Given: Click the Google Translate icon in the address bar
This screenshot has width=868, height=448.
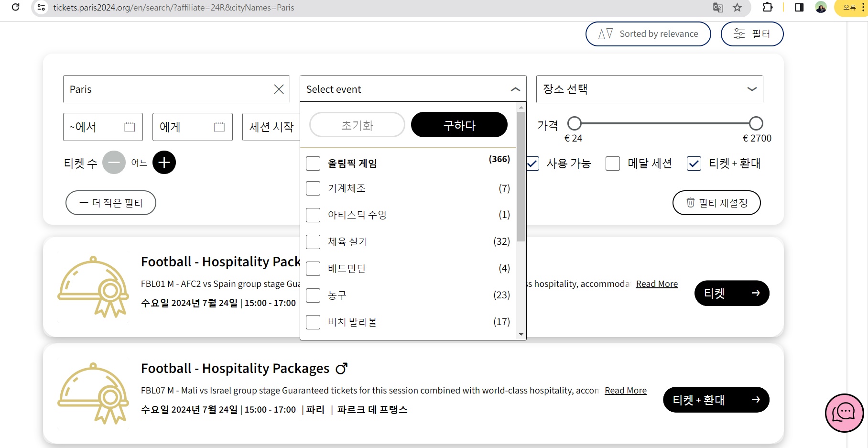Looking at the screenshot, I should (x=718, y=8).
